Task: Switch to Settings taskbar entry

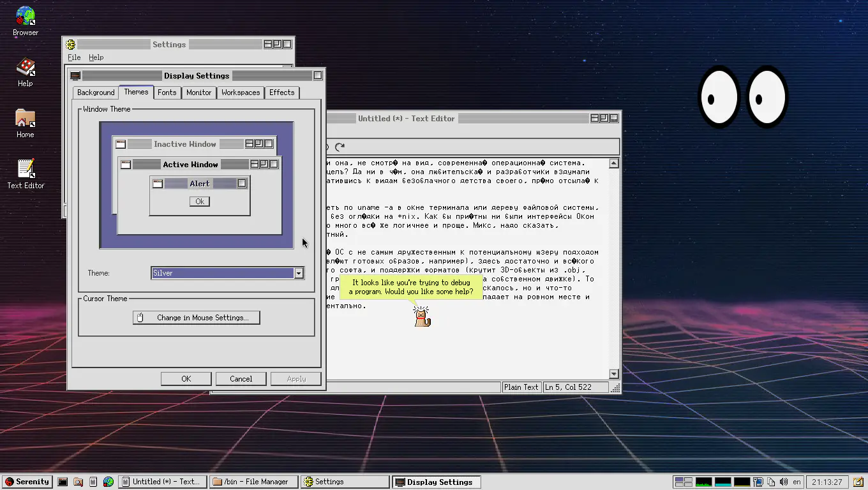Action: pos(345,482)
